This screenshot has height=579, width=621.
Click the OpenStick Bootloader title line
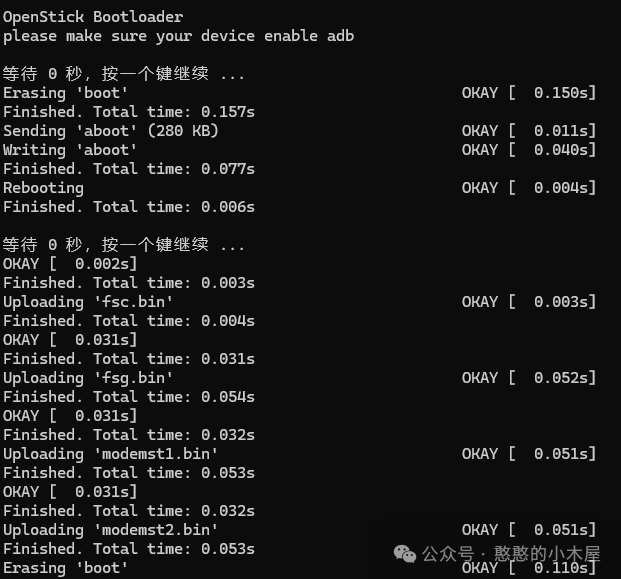(x=93, y=17)
